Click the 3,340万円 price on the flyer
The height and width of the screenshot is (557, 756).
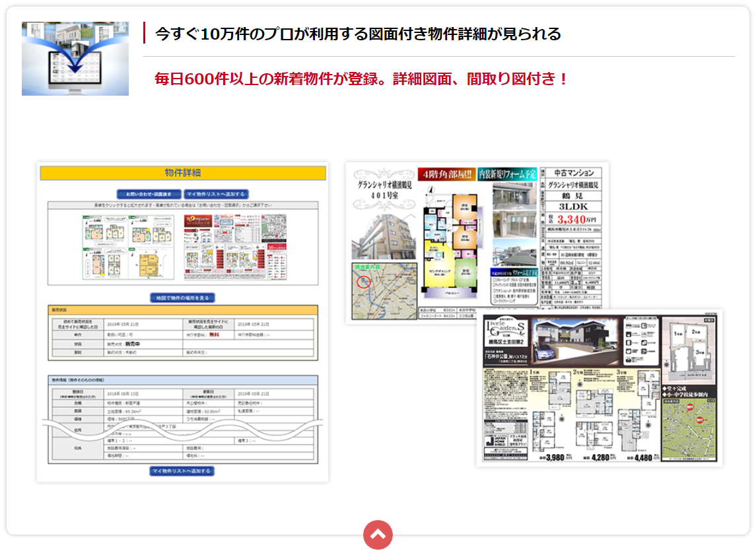click(x=576, y=219)
